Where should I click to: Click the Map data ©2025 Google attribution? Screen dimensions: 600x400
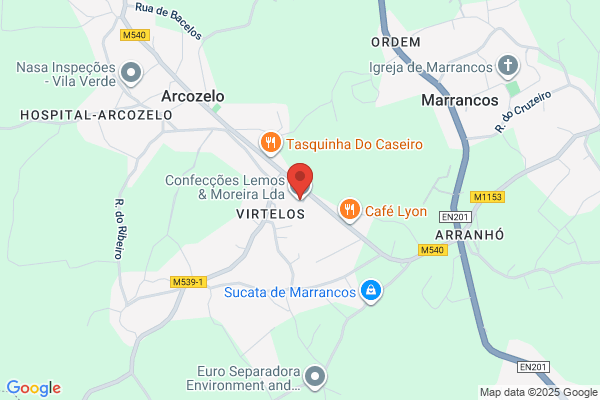[538, 392]
